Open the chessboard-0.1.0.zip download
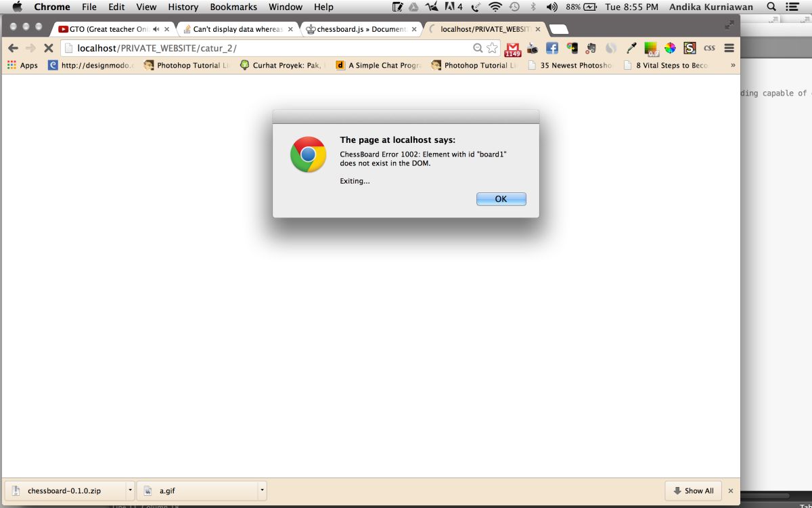 click(x=65, y=490)
